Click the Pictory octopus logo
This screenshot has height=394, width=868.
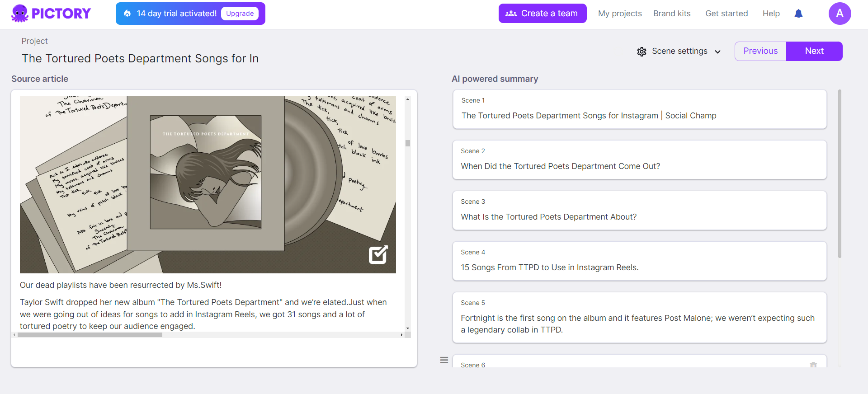(20, 14)
